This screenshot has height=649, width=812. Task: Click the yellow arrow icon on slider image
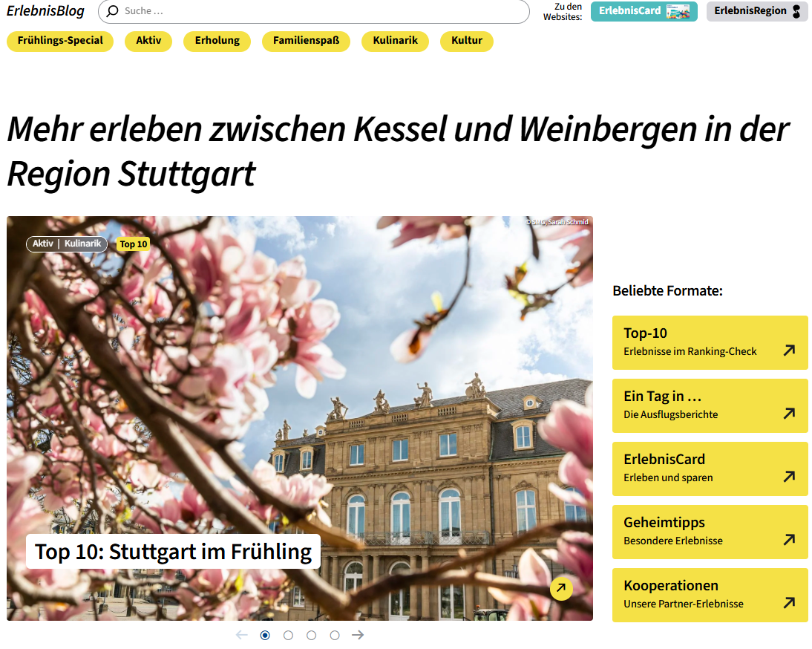(561, 588)
